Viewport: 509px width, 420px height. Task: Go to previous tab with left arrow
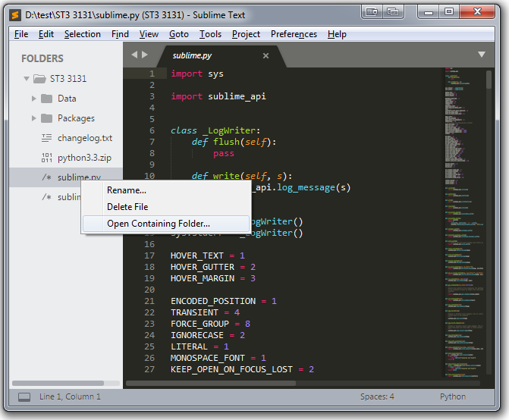click(134, 55)
